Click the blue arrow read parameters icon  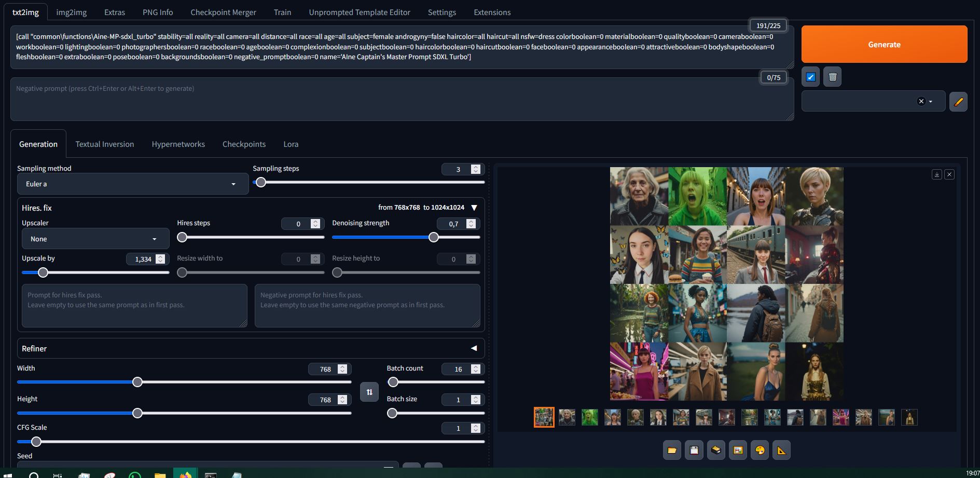[810, 77]
